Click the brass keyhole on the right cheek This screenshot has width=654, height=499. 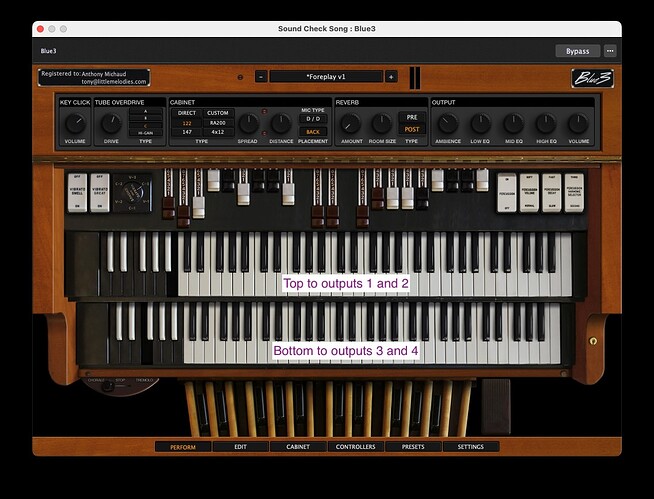pos(593,341)
